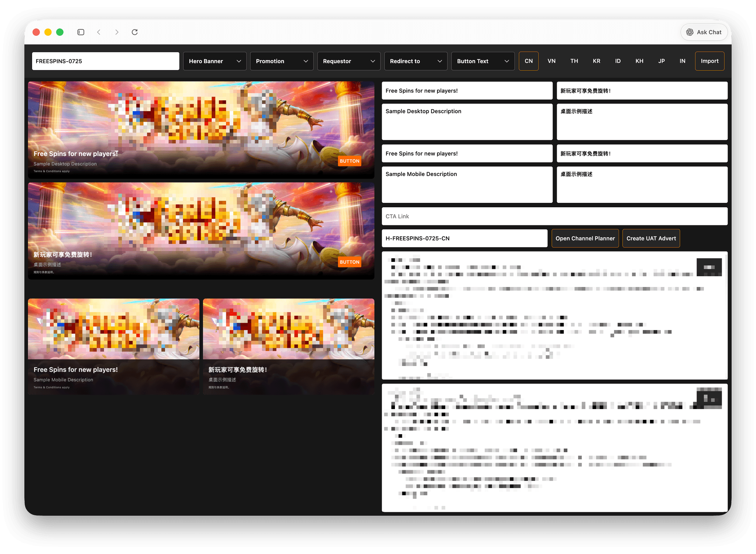Viewport: 756px width, 554px height.
Task: Switch to the ID language tab
Action: 618,61
